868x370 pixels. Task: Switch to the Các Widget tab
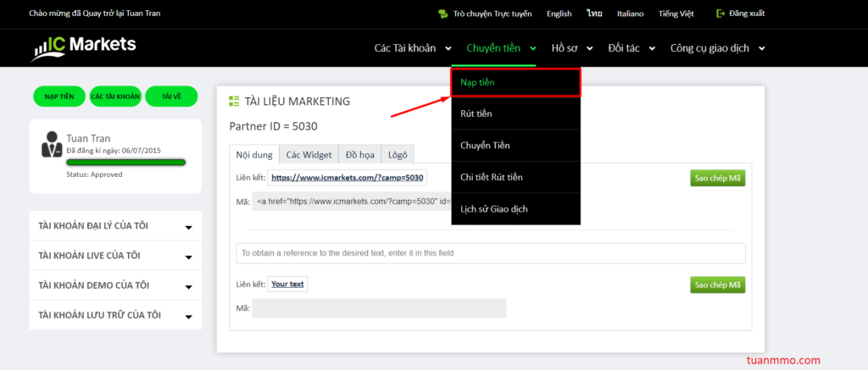(x=309, y=155)
